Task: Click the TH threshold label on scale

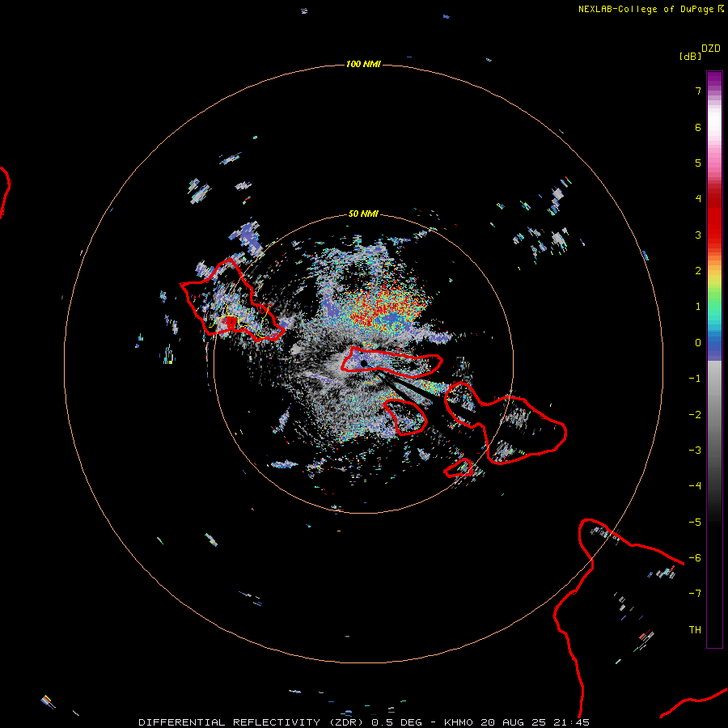Action: (x=695, y=630)
